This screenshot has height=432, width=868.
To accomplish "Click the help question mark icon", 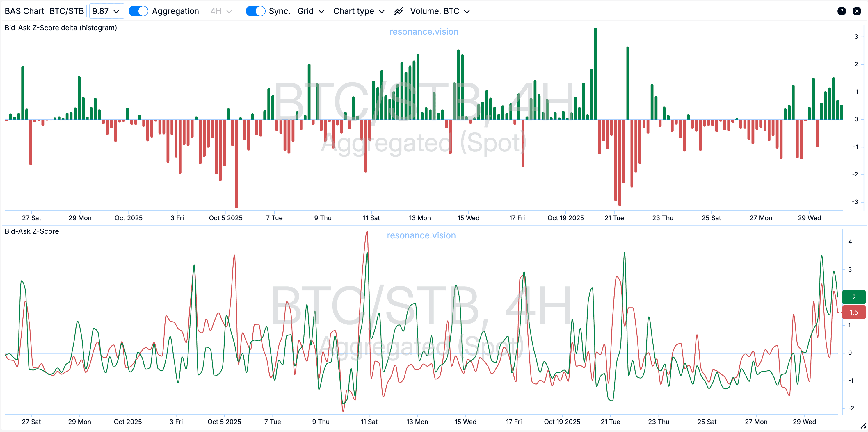I will (x=841, y=11).
